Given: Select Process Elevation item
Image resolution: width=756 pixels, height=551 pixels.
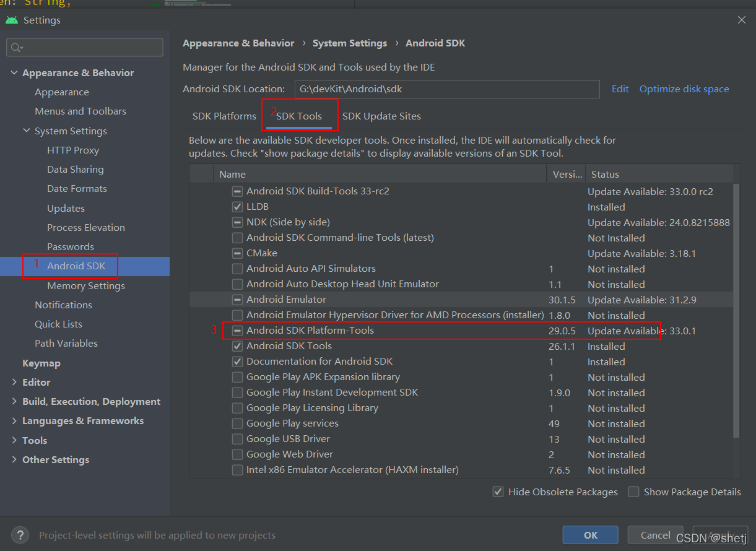Looking at the screenshot, I should pos(86,228).
